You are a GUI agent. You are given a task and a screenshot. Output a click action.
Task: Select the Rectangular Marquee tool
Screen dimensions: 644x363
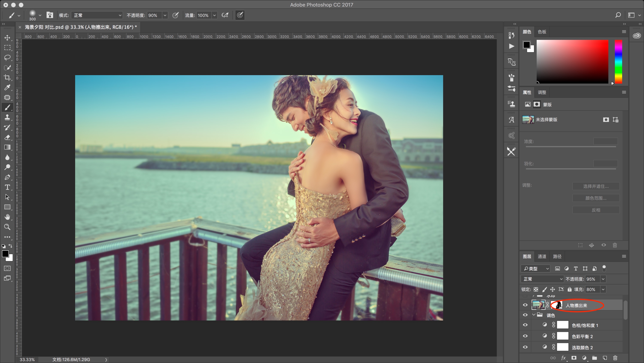(7, 47)
